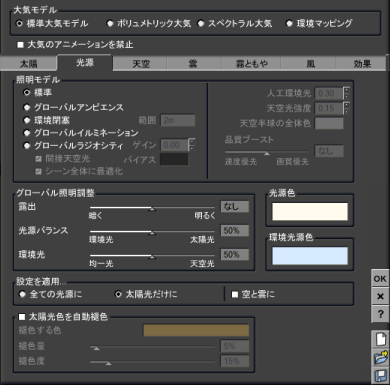Switch to the 雲 tab
390x385 pixels.
pos(193,63)
